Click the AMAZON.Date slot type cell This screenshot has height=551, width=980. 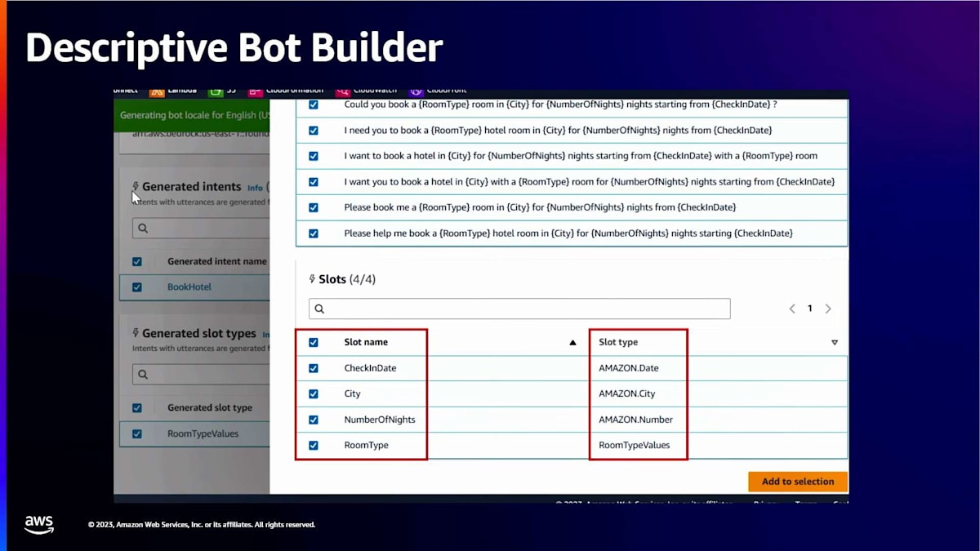point(629,368)
